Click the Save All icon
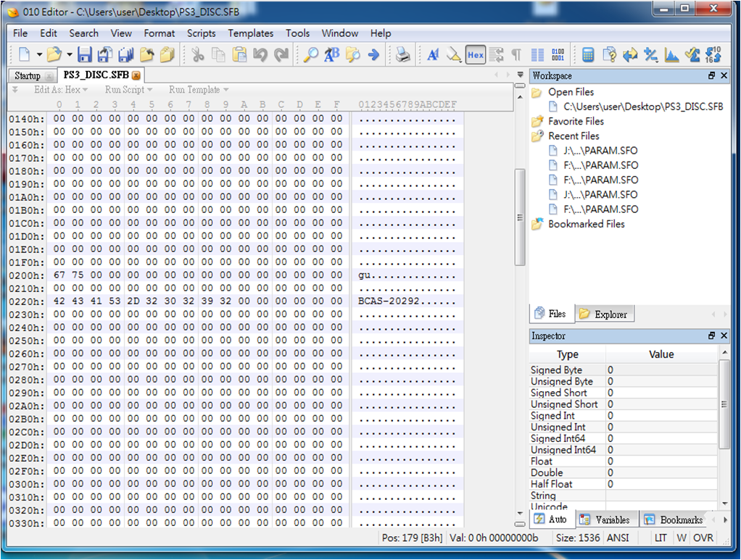 [x=125, y=55]
